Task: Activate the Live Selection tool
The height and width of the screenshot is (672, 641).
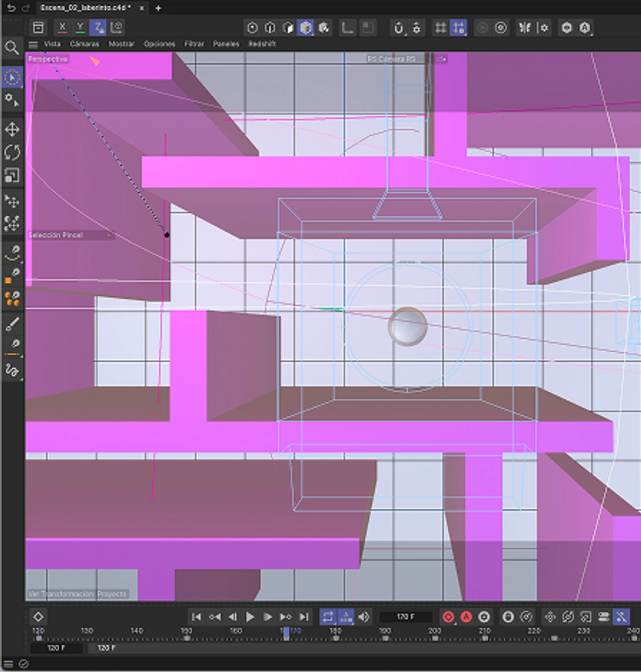Action: click(13, 77)
